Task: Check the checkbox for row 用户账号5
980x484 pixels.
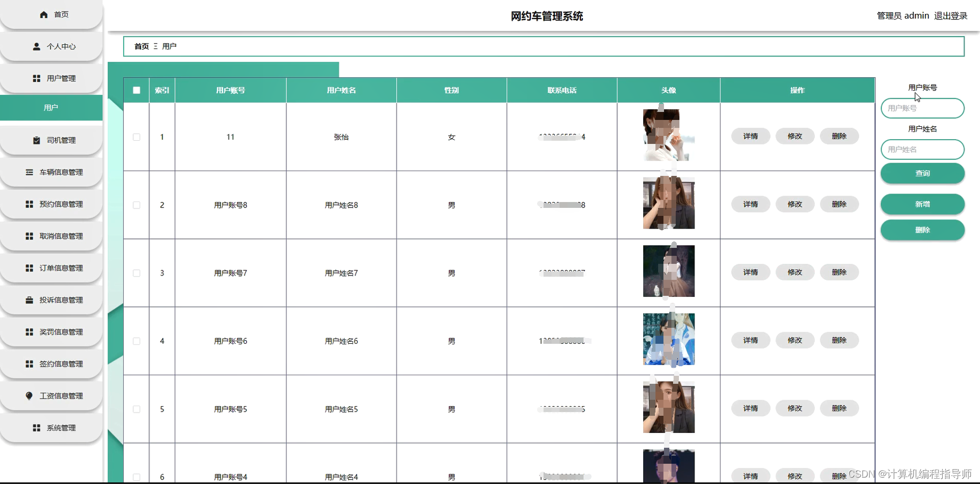Action: 136,409
